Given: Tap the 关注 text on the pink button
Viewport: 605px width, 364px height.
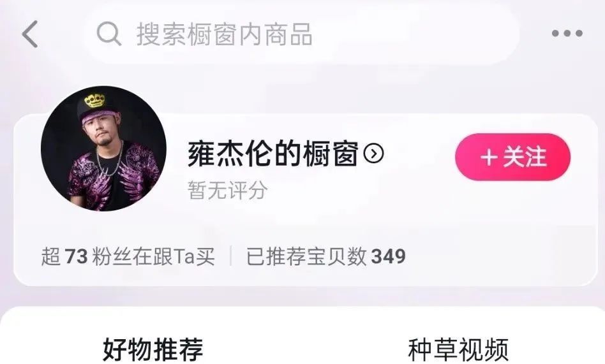Looking at the screenshot, I should pos(525,157).
